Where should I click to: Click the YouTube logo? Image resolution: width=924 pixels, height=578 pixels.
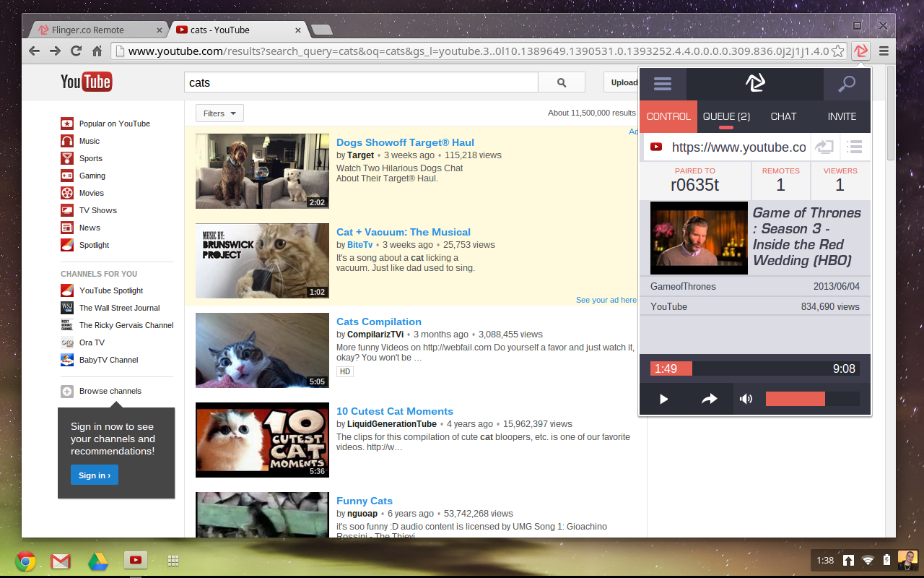pos(86,82)
